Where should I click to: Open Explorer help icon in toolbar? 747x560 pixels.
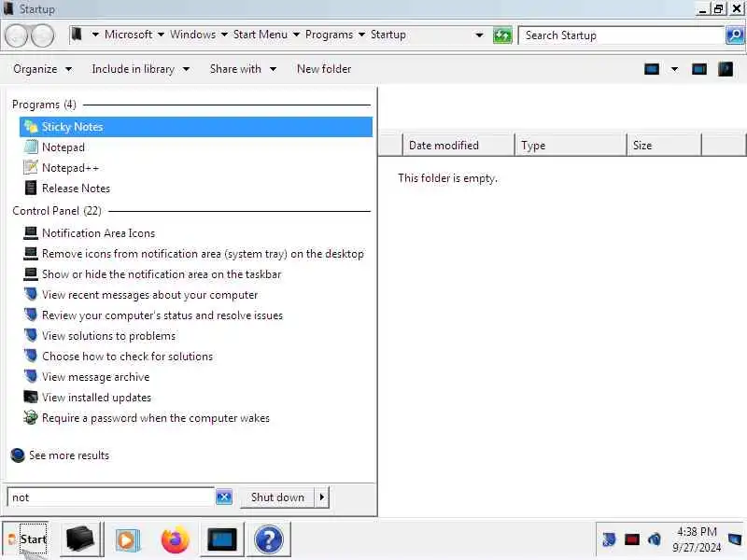726,69
